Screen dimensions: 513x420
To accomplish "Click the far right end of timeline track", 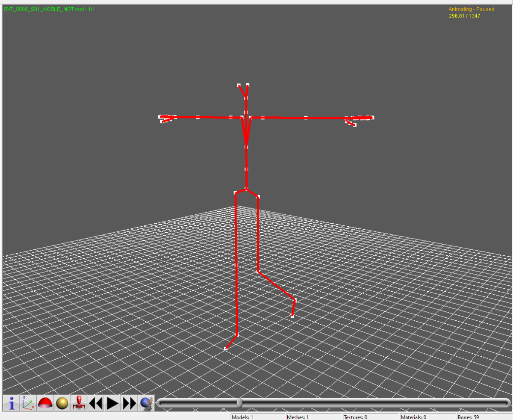I will 504,403.
